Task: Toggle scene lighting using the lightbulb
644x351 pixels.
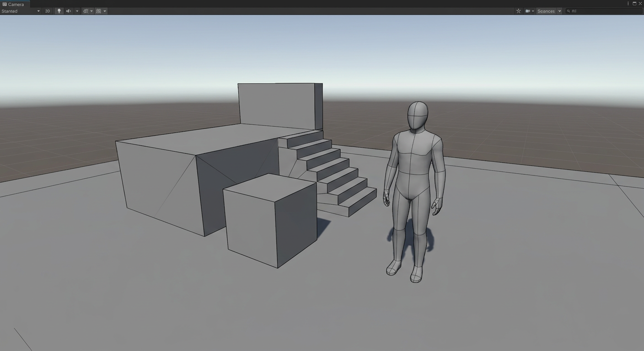Action: pyautogui.click(x=59, y=11)
